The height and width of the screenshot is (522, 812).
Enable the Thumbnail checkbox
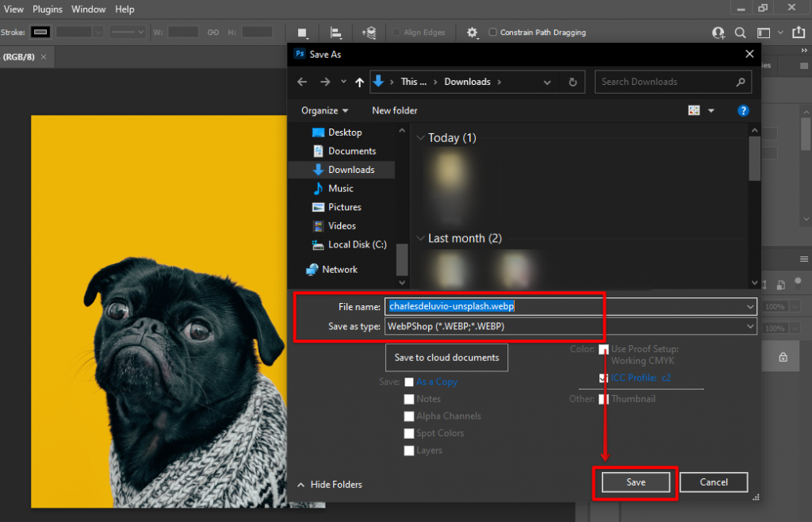pyautogui.click(x=603, y=398)
